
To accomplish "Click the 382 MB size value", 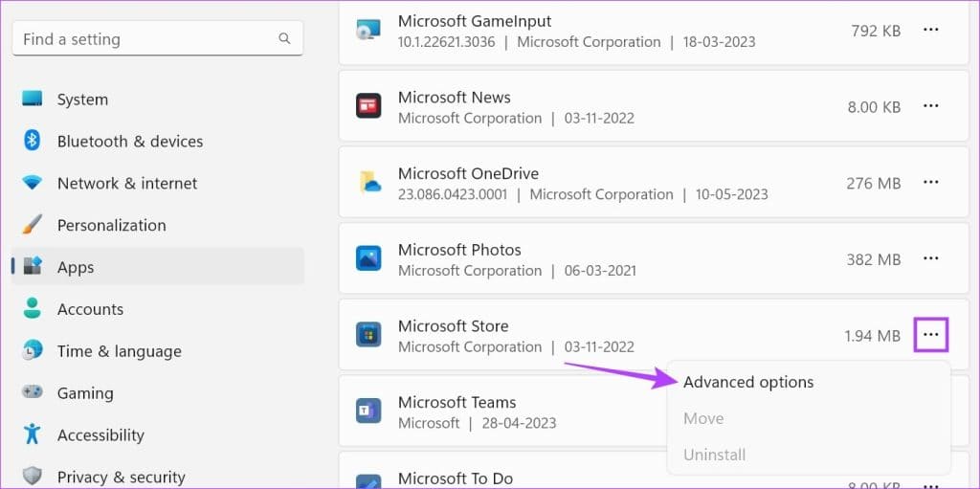I will 874,259.
